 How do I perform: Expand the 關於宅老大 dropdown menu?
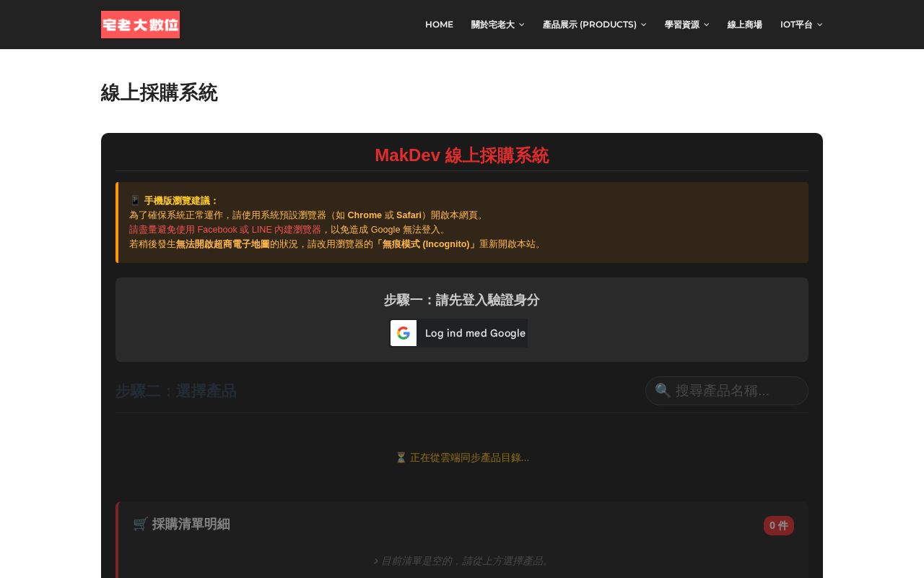497,25
